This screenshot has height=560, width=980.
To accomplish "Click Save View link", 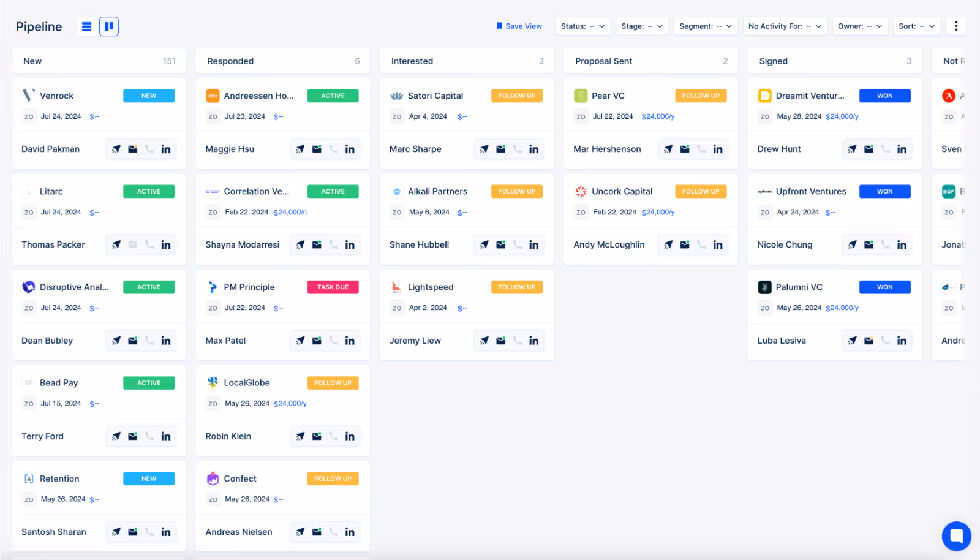I will click(x=519, y=26).
